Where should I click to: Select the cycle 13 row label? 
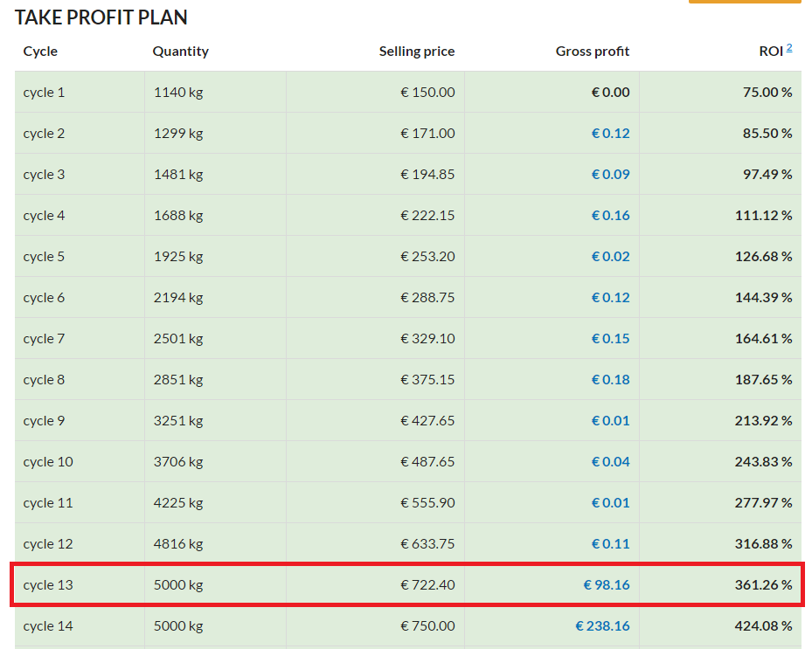[x=48, y=585]
